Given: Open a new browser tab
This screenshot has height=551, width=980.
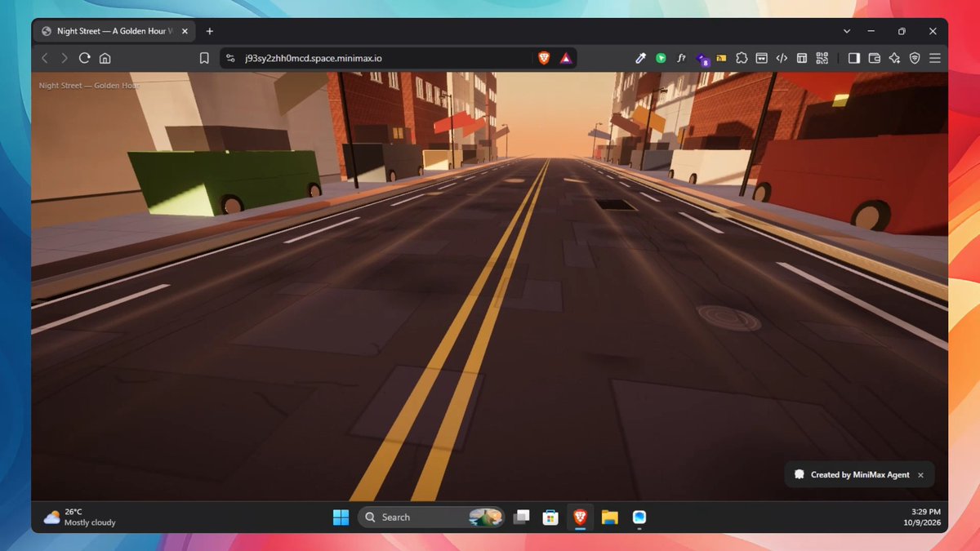Looking at the screenshot, I should click(x=210, y=31).
